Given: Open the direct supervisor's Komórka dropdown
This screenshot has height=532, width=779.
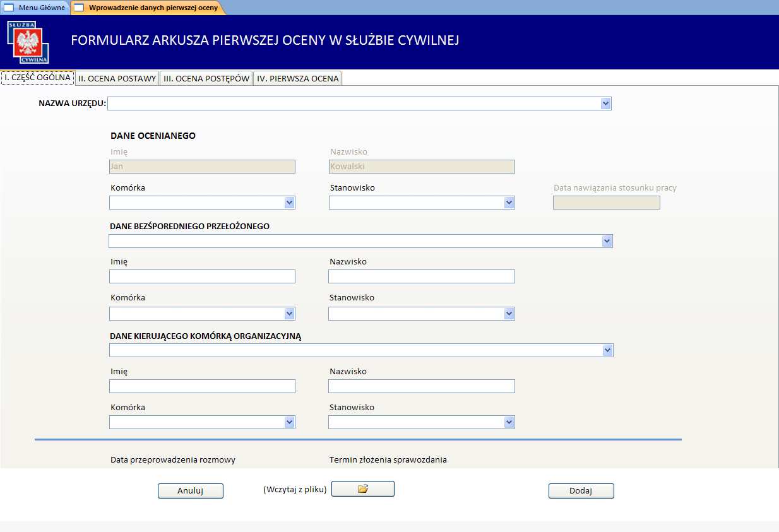Looking at the screenshot, I should tap(289, 314).
